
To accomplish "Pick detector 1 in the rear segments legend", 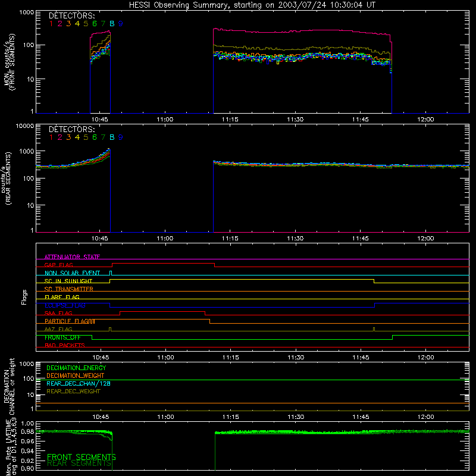I will click(x=51, y=137).
